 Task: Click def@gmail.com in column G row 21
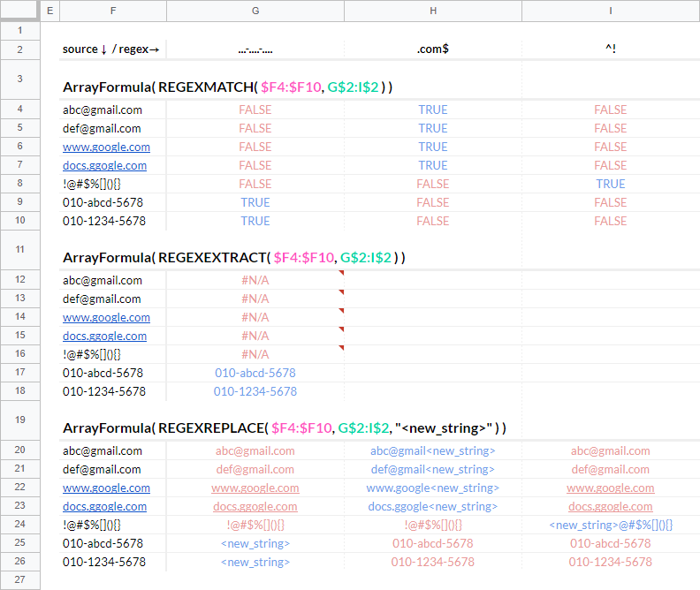255,470
